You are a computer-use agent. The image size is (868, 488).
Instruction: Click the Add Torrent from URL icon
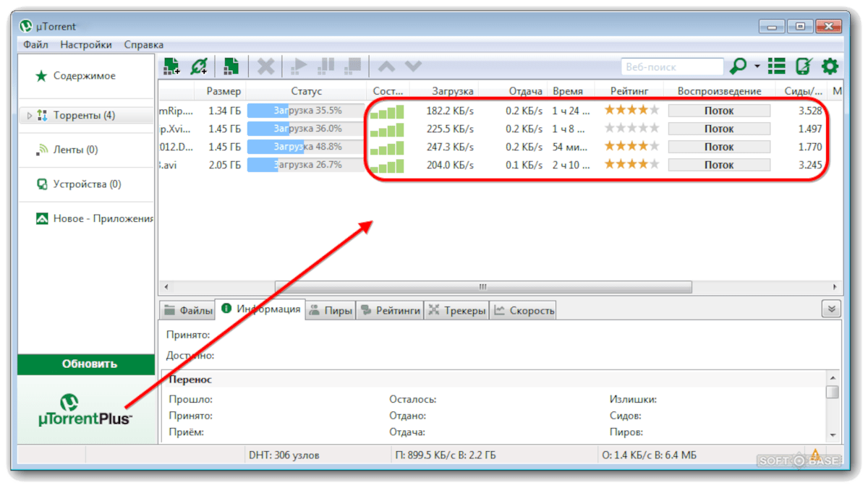pos(199,67)
